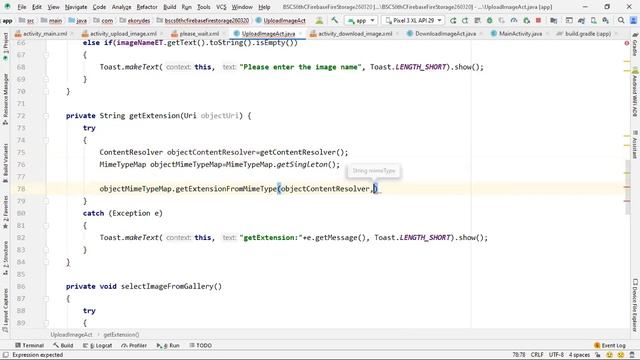Open the Build Variants side panel
Viewport: 640px width, 360px height.
click(5, 162)
